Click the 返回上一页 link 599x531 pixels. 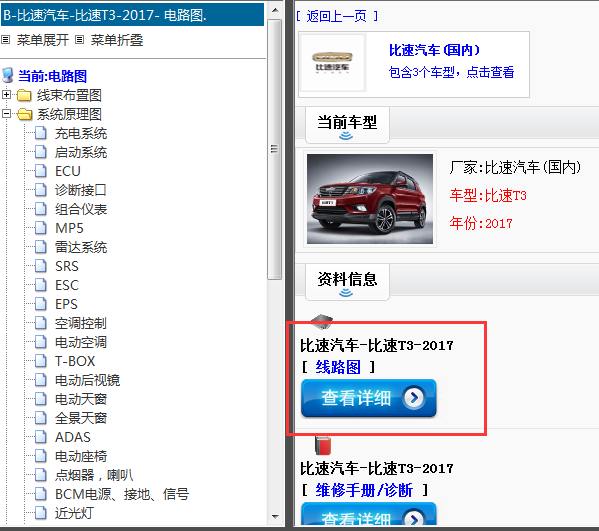pos(337,16)
